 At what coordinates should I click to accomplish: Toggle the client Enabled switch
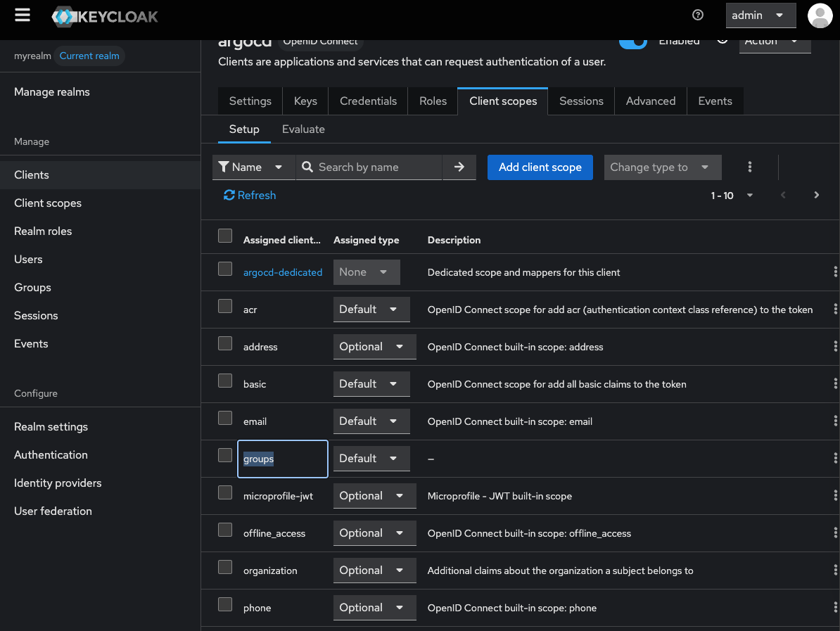pos(632,43)
